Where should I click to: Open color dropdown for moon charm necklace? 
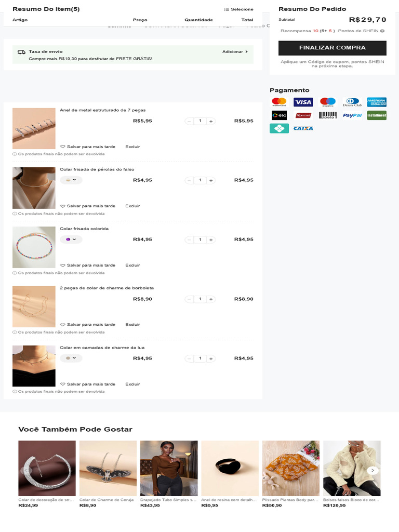(x=71, y=358)
